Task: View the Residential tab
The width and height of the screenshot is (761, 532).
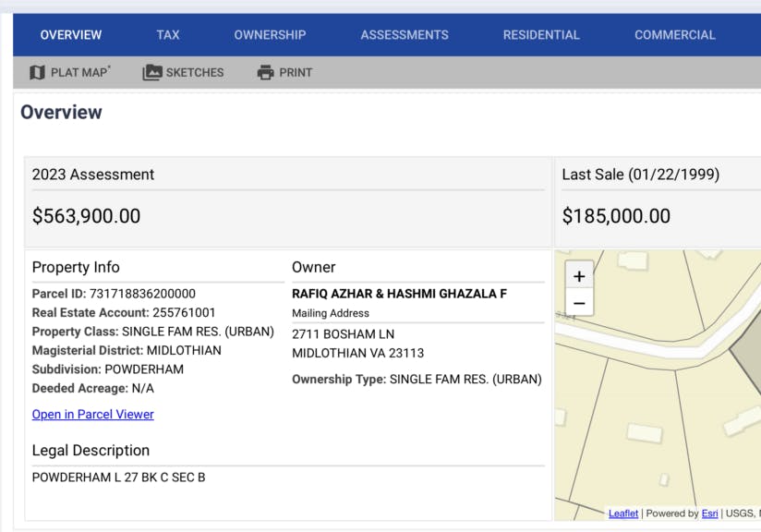Action: [x=541, y=35]
